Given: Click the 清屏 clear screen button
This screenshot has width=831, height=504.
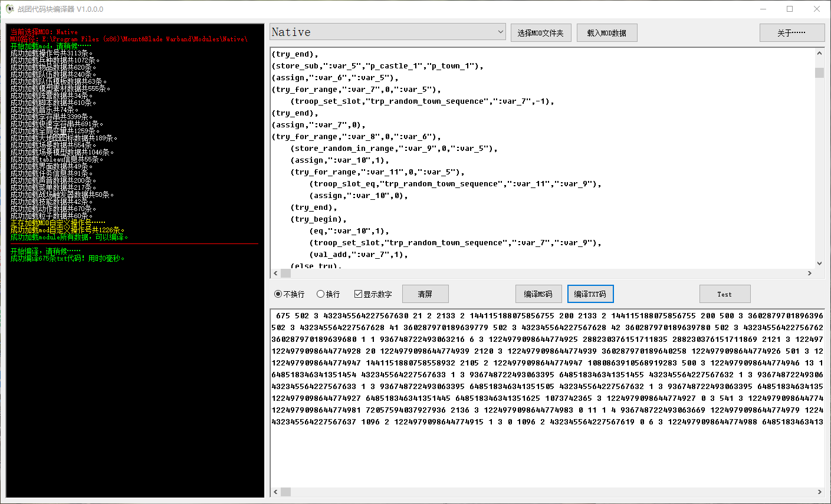Looking at the screenshot, I should pyautogui.click(x=425, y=294).
